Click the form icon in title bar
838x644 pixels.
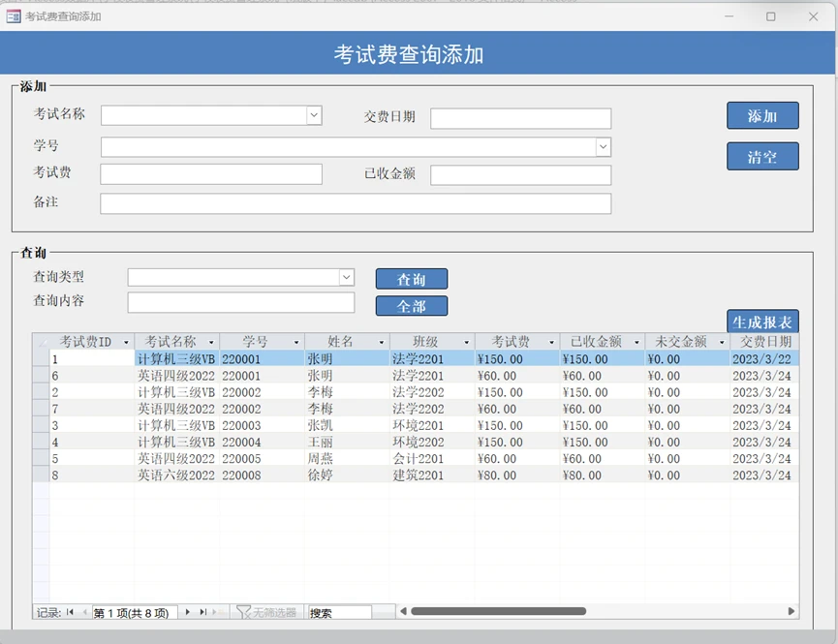click(x=14, y=16)
